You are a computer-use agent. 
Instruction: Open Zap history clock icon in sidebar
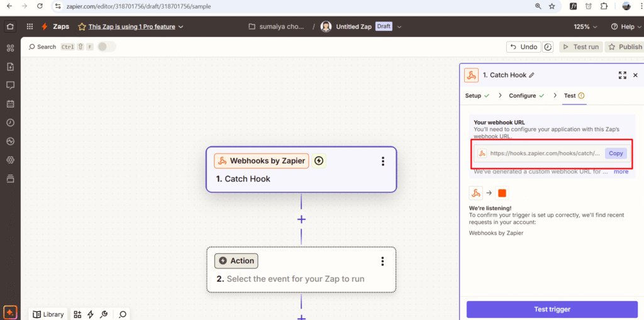coord(10,123)
